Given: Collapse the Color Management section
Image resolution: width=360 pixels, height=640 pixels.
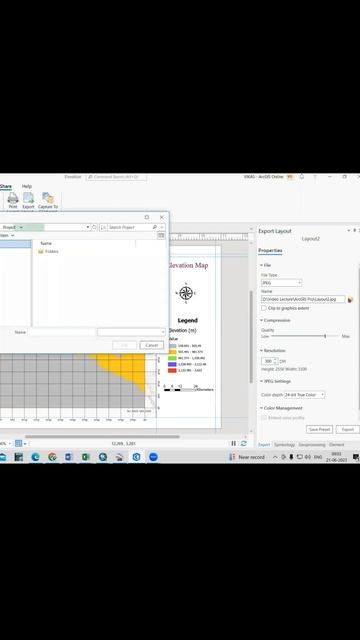Looking at the screenshot, I should coord(262,408).
